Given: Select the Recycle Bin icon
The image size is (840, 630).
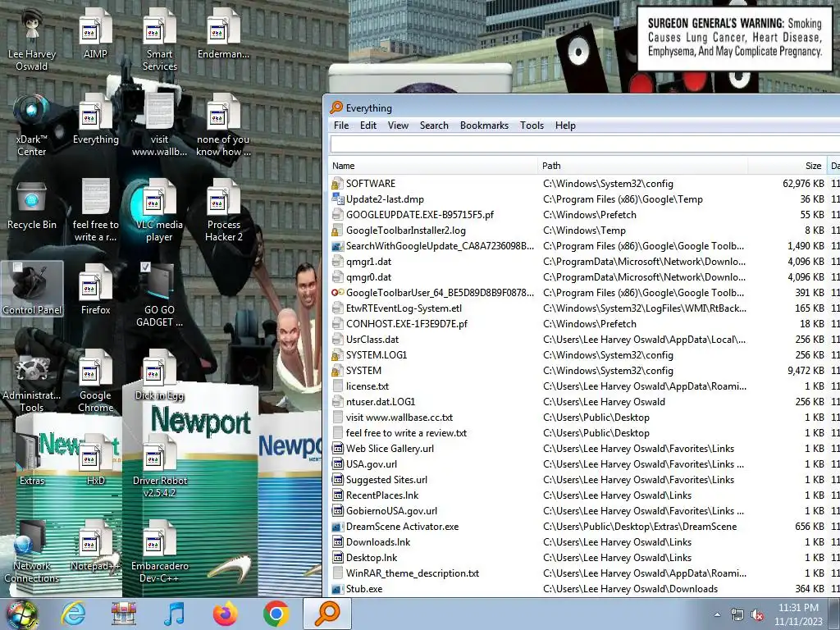Looking at the screenshot, I should (32, 204).
